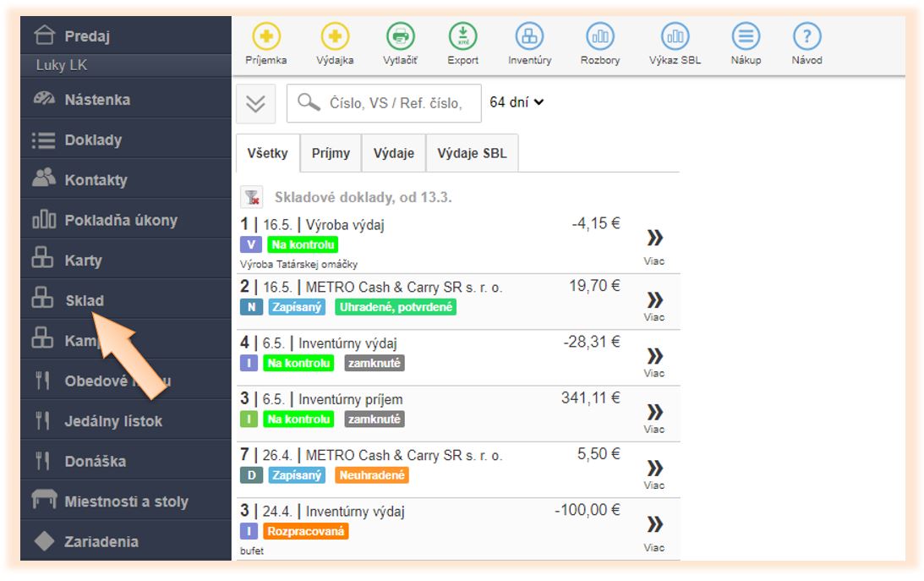The width and height of the screenshot is (924, 581).
Task: Click the Neuhradené status badge
Action: 371,475
